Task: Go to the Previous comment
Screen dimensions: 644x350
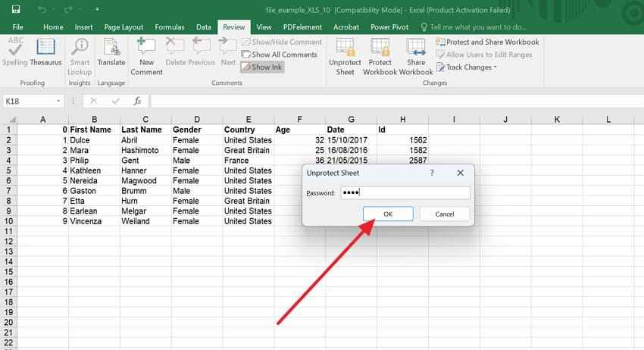Action: [x=202, y=52]
